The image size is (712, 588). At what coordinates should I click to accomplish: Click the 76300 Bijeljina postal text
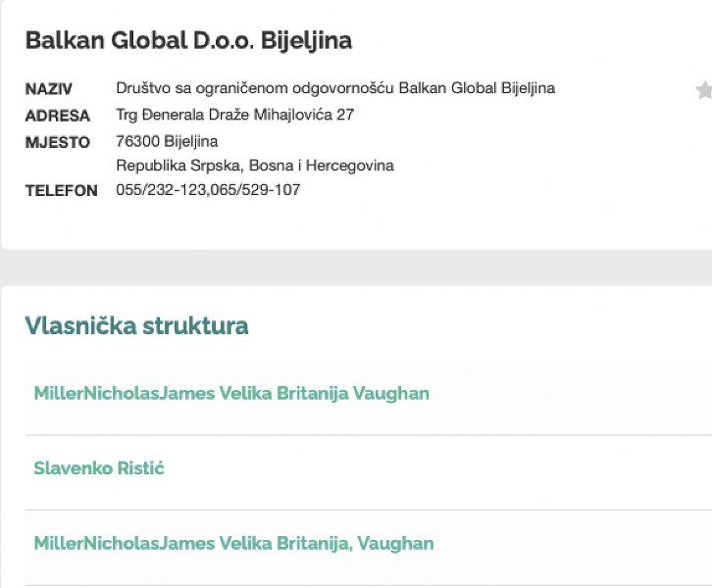(167, 141)
